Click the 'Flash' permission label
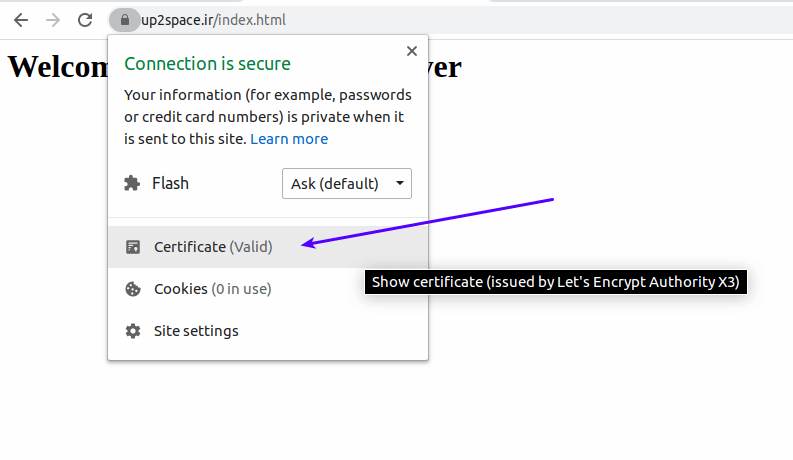Screen dimensions: 793x460 (170, 183)
